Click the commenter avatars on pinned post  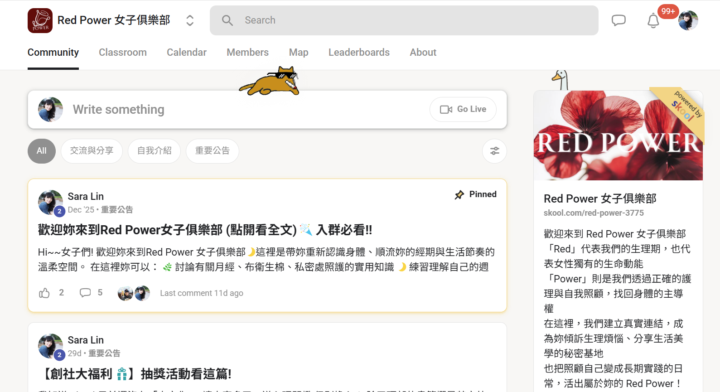tap(134, 293)
